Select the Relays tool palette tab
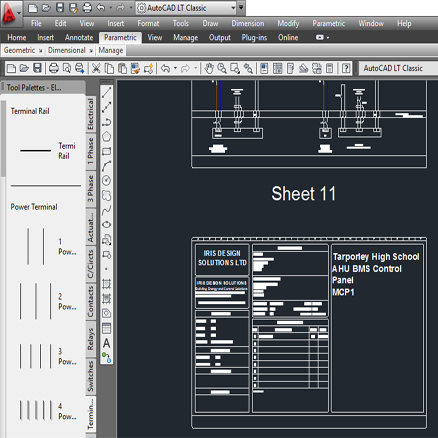 [x=91, y=339]
